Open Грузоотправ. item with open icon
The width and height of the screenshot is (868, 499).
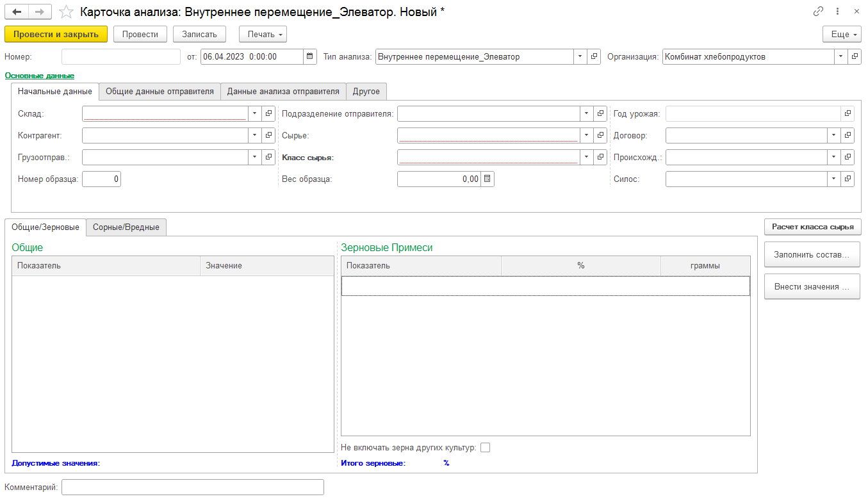pyautogui.click(x=269, y=157)
